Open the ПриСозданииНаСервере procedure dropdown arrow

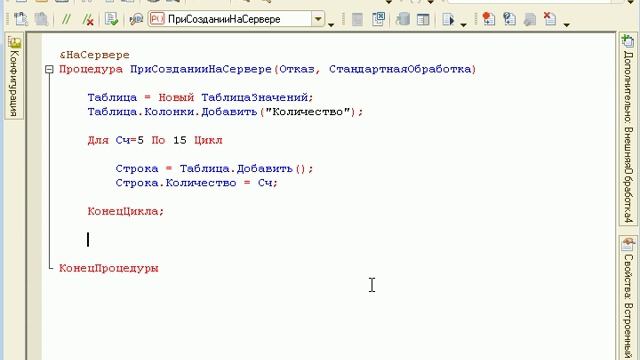(x=318, y=19)
